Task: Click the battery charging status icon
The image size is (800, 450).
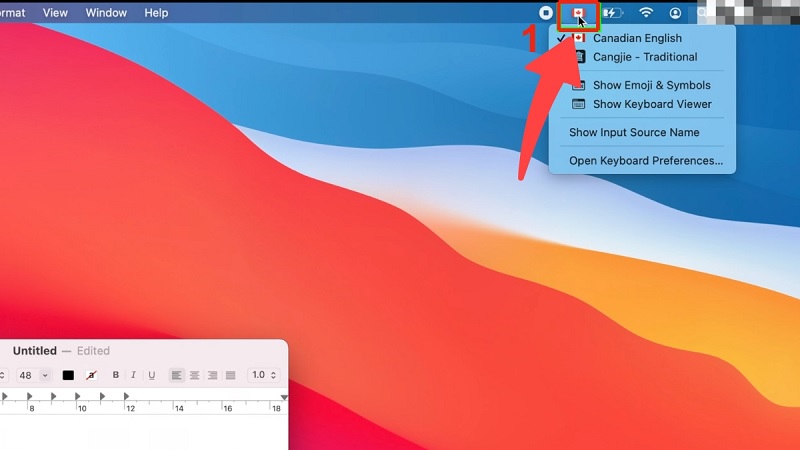Action: coord(612,13)
